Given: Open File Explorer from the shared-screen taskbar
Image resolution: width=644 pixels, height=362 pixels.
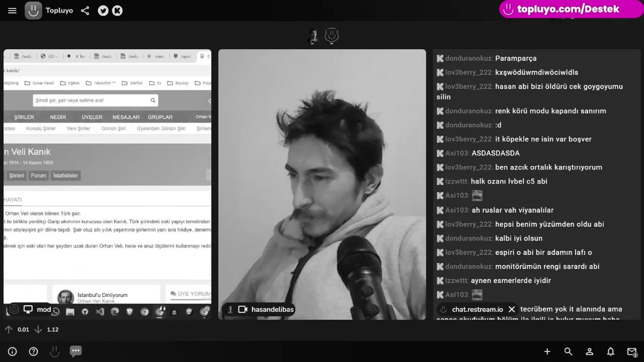Looking at the screenshot, I should point(70,312).
